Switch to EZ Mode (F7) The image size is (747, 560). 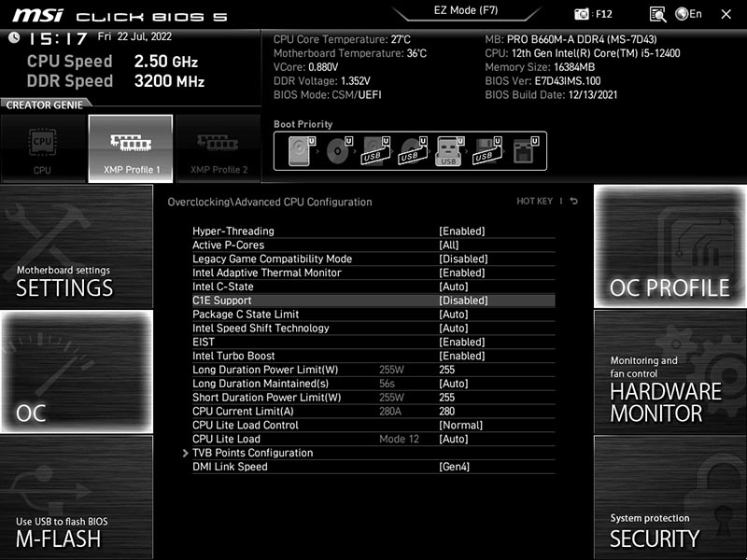coord(466,10)
